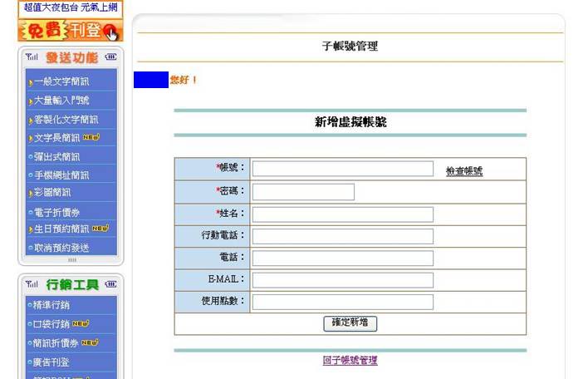The width and height of the screenshot is (588, 379).
Task: Go to 彈出式簡訊 in the sidebar
Action: tap(56, 156)
